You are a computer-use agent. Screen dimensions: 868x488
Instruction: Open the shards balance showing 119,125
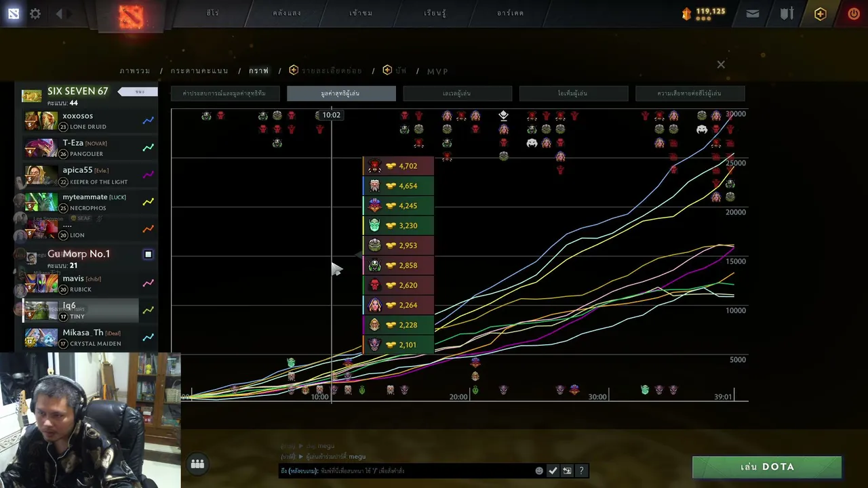[x=703, y=13]
